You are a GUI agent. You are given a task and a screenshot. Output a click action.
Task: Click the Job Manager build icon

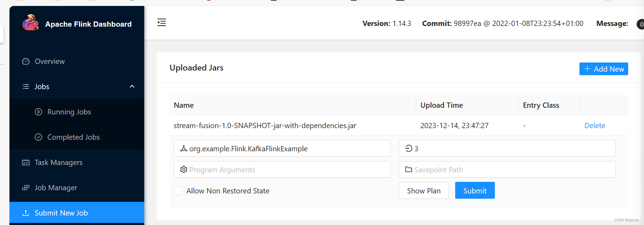pyautogui.click(x=26, y=188)
